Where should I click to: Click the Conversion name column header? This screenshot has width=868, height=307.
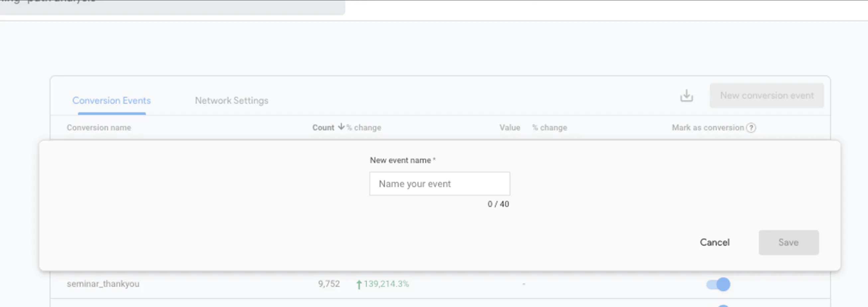[99, 128]
